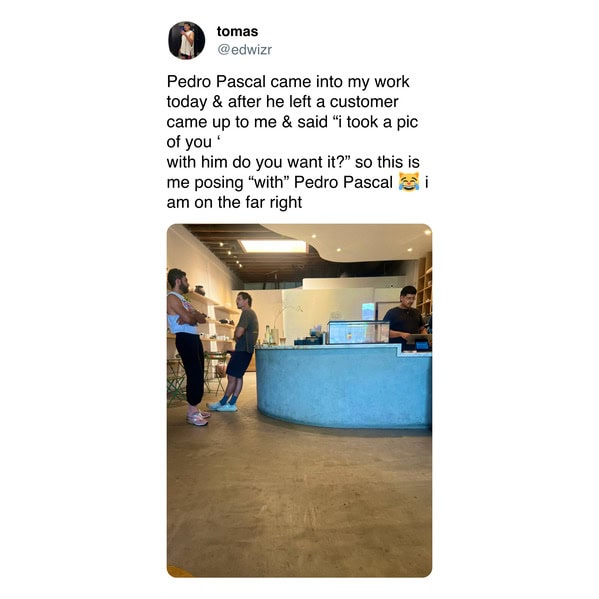Open the @edwizr handle link

tap(244, 50)
